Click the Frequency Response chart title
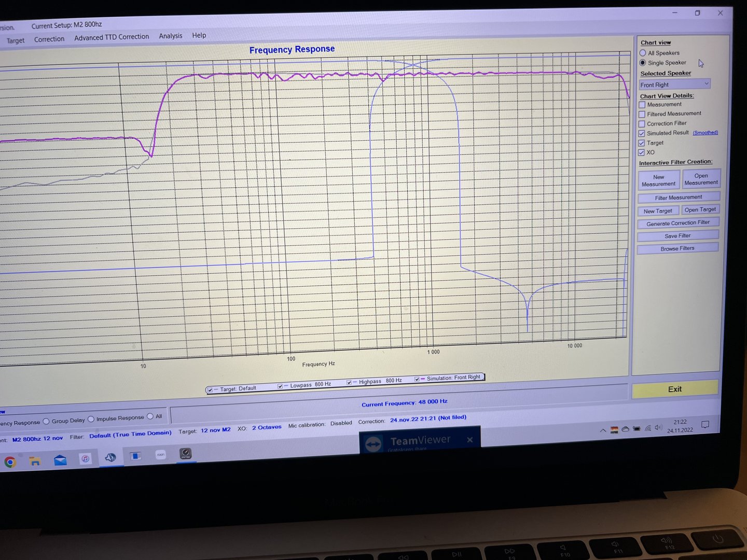 click(x=292, y=49)
